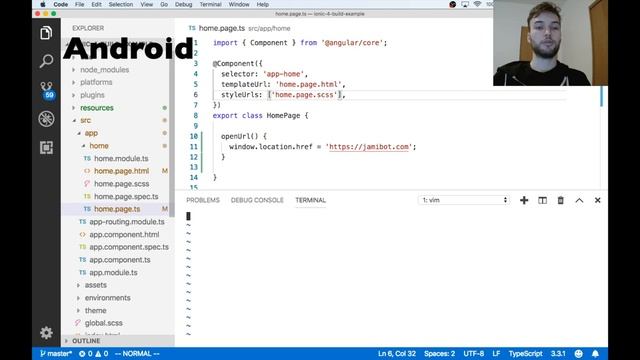
Task: Open global.scss in explorer
Action: 103,323
